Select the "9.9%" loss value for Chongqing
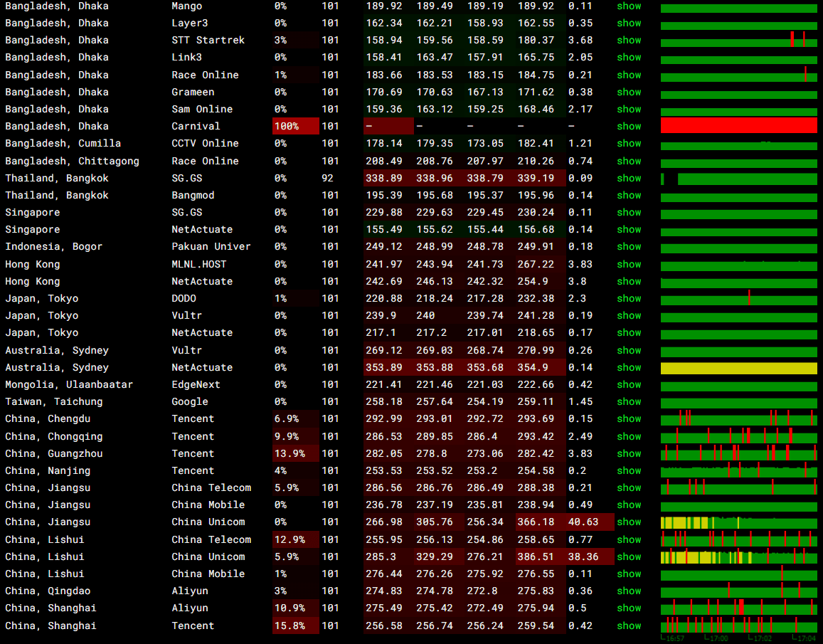The image size is (823, 644). [287, 436]
